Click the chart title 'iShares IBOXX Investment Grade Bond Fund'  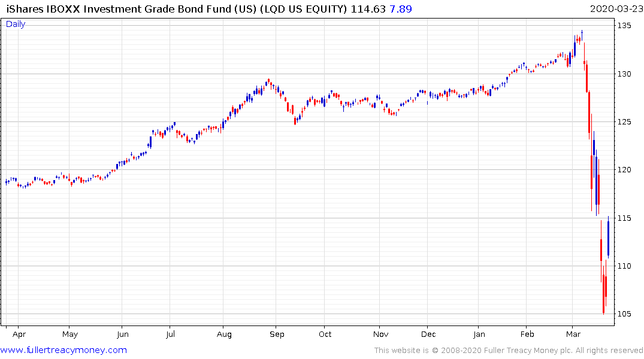coord(119,9)
